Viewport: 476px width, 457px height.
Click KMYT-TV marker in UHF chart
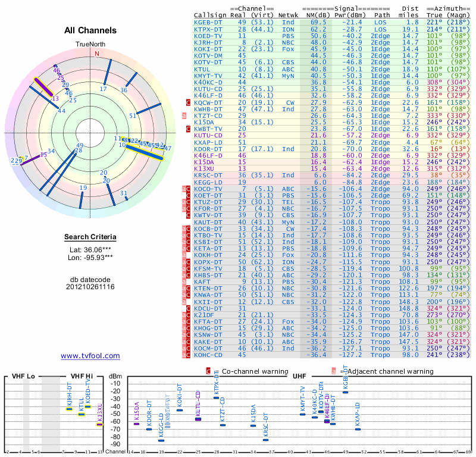(303, 414)
